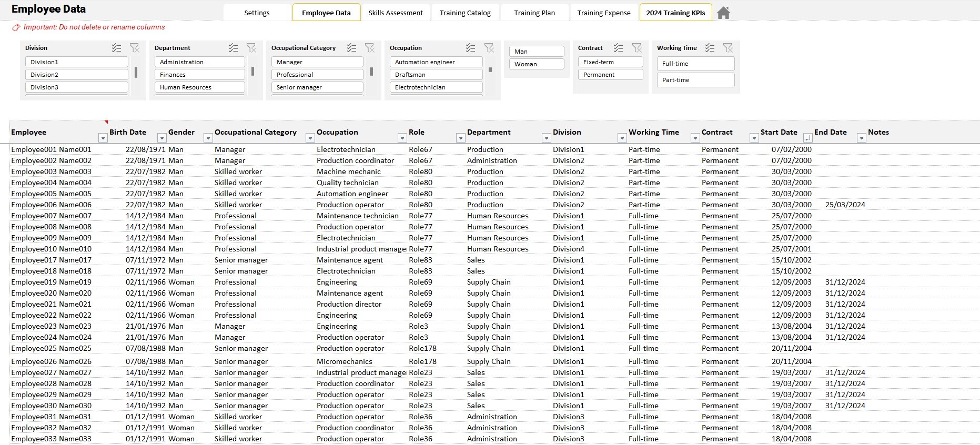Open Occupational Category column filter dropdown
The width and height of the screenshot is (980, 445).
click(310, 138)
